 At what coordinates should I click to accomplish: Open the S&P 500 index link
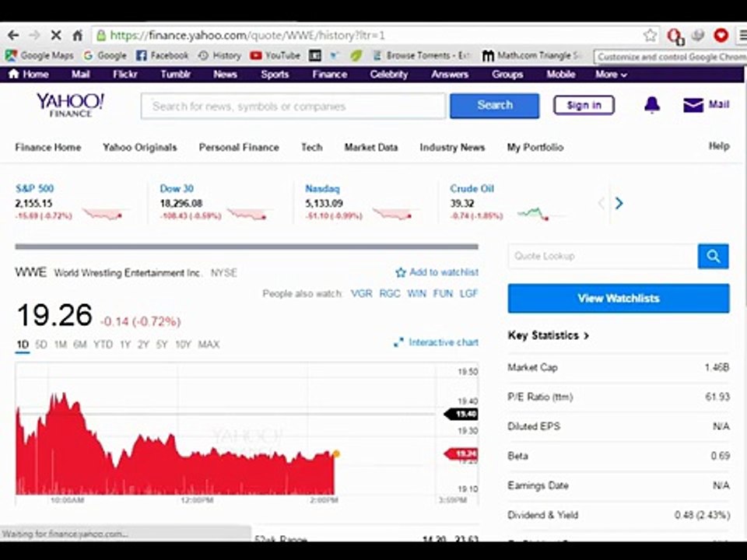click(34, 188)
